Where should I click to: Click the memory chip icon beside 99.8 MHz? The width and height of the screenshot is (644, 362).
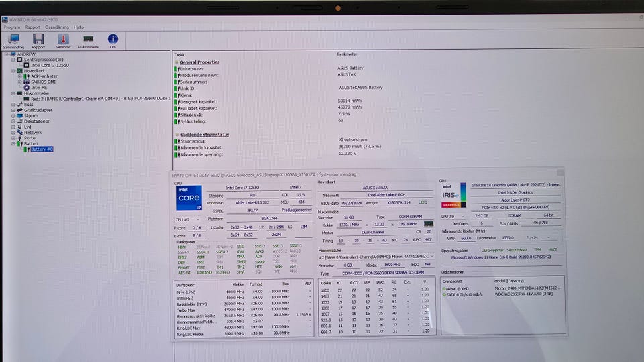click(429, 224)
